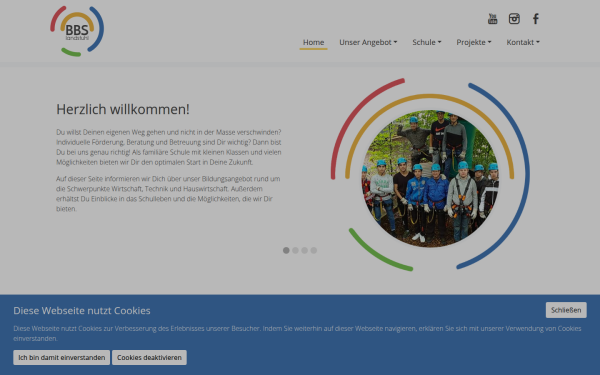The width and height of the screenshot is (600, 375).
Task: Click the Cookies deaktivieren button
Action: pos(149,357)
